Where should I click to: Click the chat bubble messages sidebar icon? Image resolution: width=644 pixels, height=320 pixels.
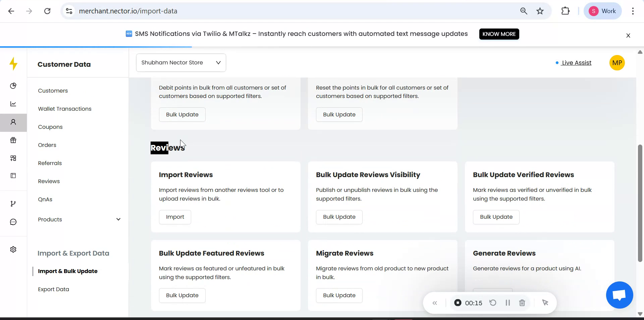click(x=13, y=222)
